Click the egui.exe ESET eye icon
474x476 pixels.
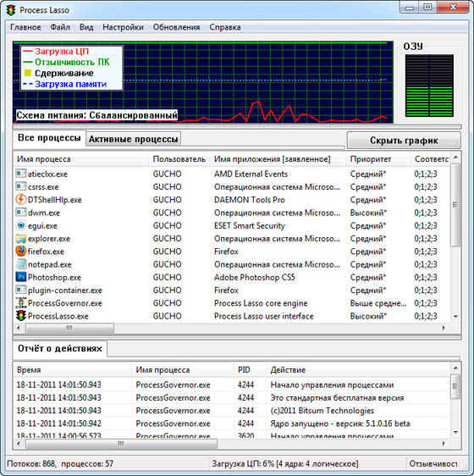coord(21,225)
